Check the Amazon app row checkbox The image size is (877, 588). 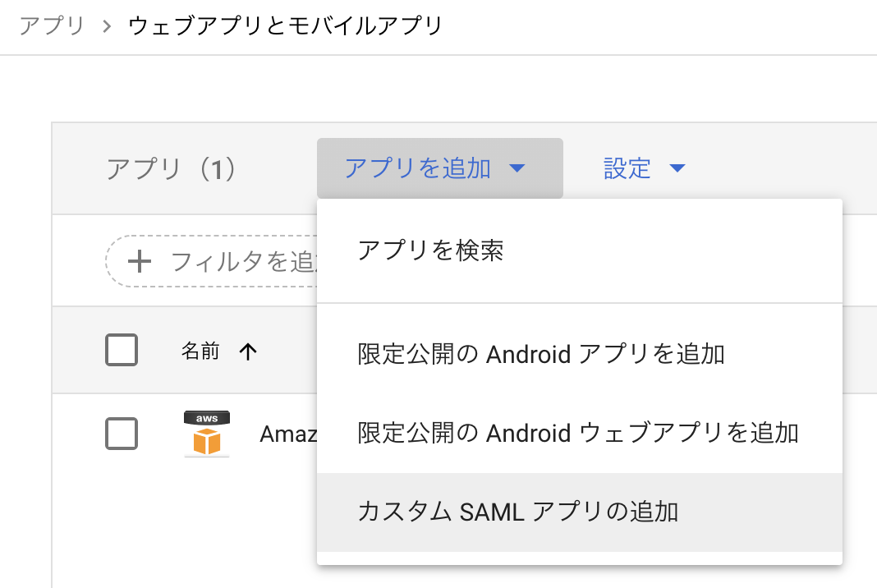(122, 434)
